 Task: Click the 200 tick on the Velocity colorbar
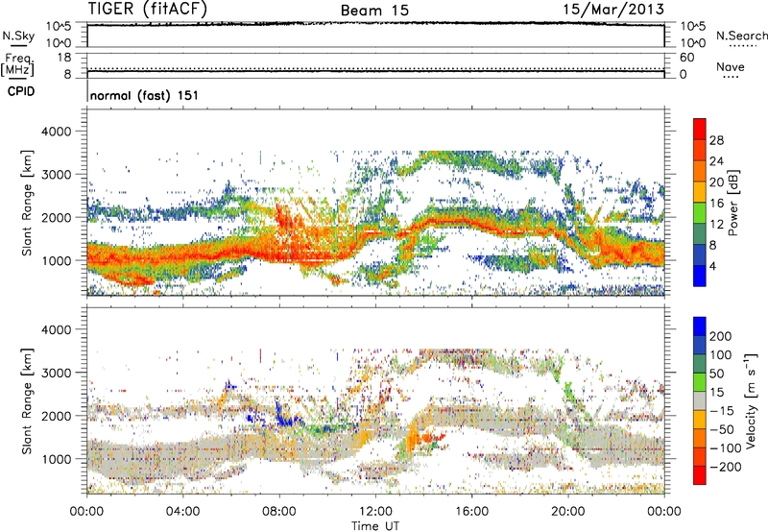(721, 336)
